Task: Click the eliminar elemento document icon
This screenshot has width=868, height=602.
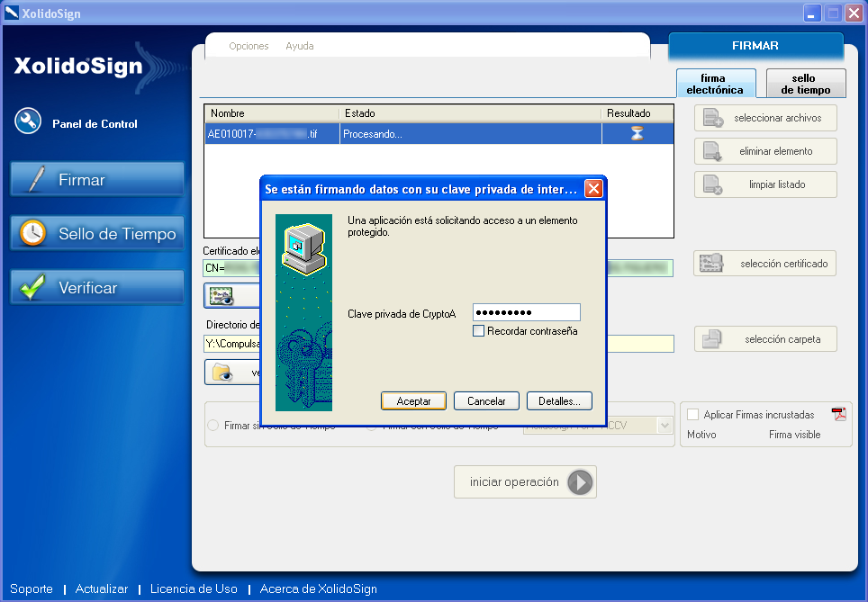Action: pyautogui.click(x=712, y=151)
